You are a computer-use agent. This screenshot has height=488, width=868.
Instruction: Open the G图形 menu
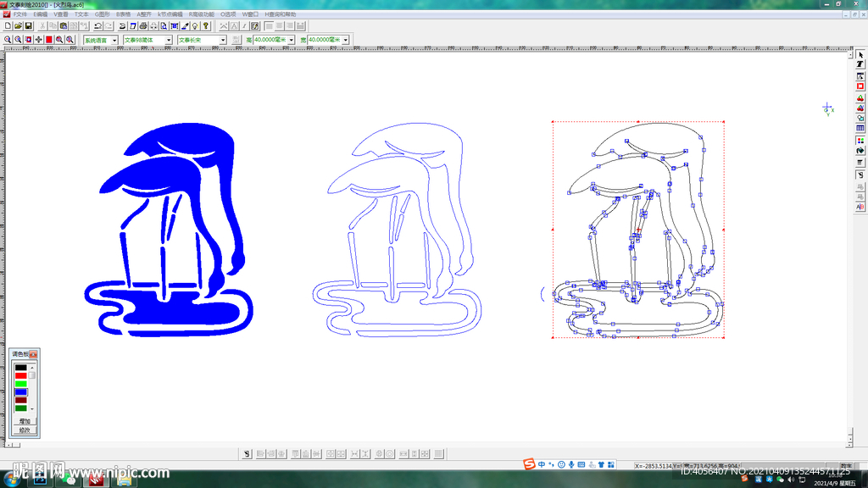click(102, 14)
